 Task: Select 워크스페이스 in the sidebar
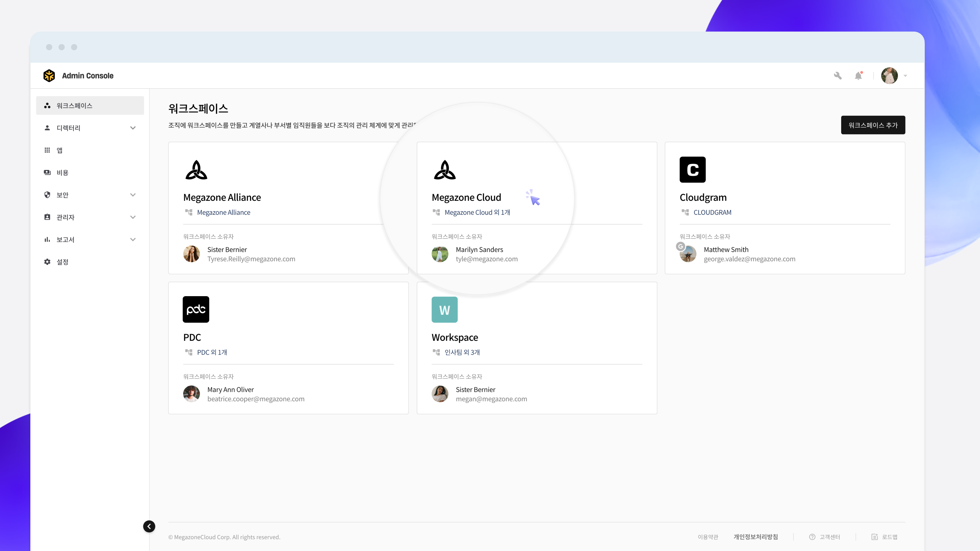coord(90,105)
